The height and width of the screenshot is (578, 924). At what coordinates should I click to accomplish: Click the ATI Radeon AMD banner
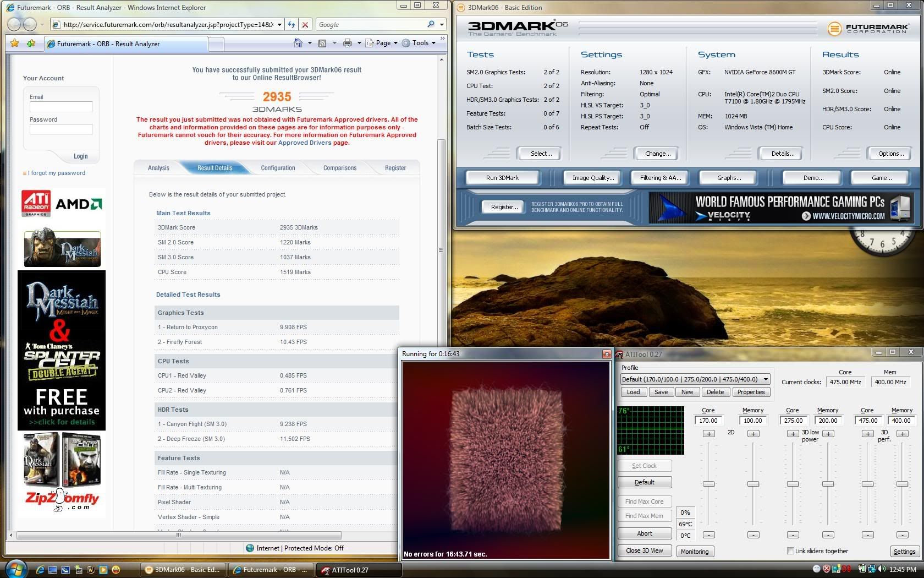[62, 204]
